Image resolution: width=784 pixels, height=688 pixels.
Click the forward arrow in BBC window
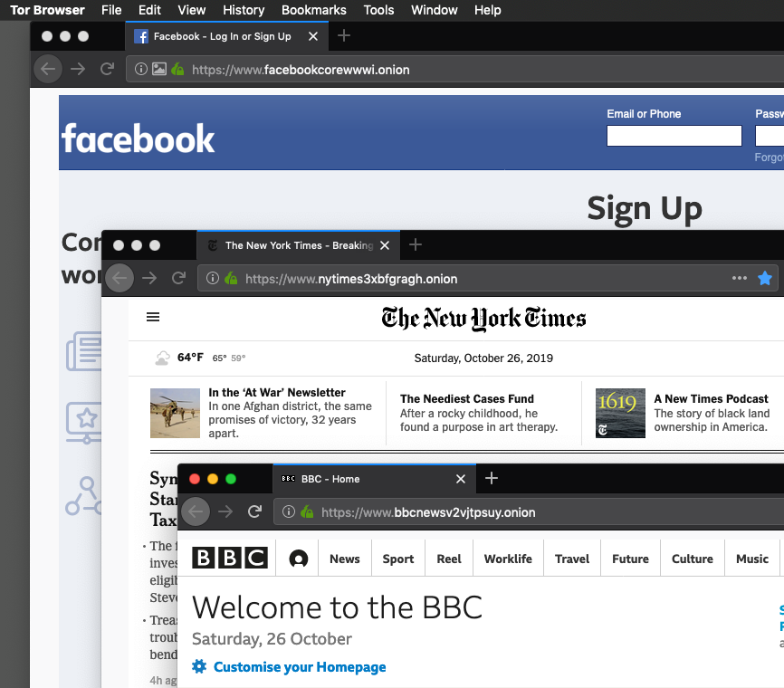pyautogui.click(x=225, y=511)
